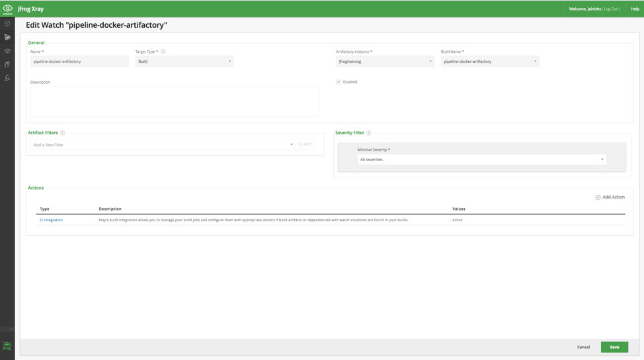This screenshot has width=644, height=360.
Task: Click help icon next to Severity Filter
Action: [x=369, y=133]
